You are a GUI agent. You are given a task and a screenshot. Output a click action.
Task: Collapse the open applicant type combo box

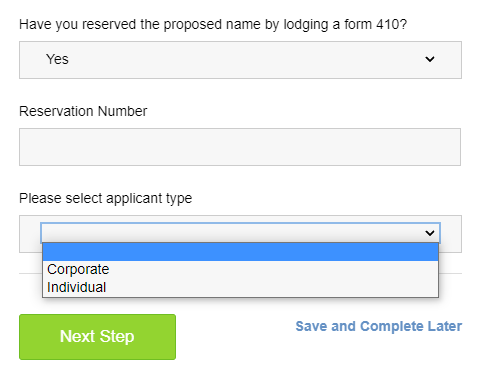(240, 233)
